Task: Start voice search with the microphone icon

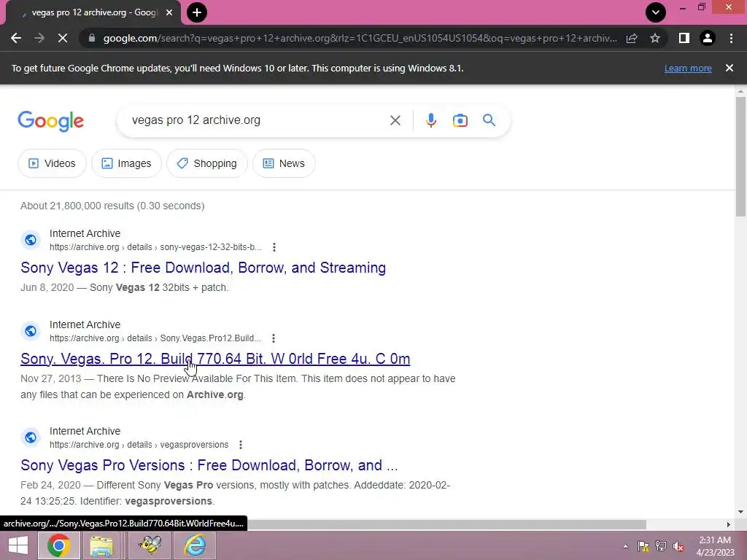Action: pyautogui.click(x=431, y=120)
